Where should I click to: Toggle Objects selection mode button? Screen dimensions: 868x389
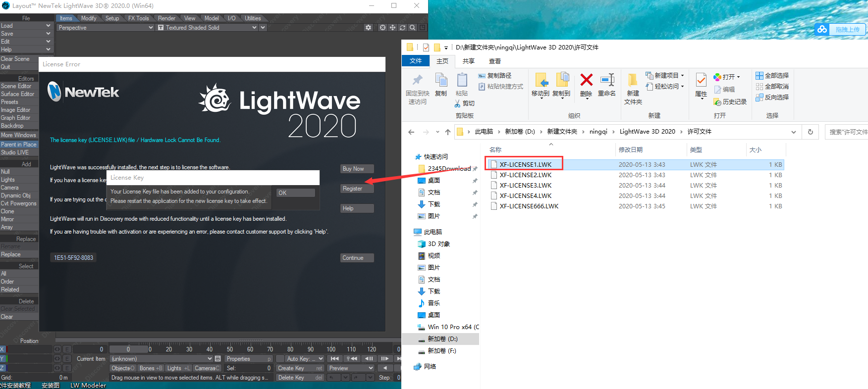(x=123, y=368)
